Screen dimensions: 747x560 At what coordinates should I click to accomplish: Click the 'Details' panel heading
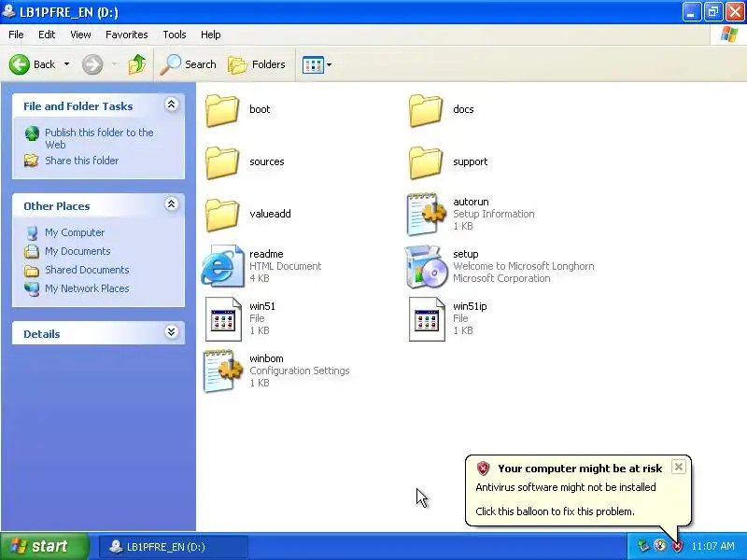[42, 334]
